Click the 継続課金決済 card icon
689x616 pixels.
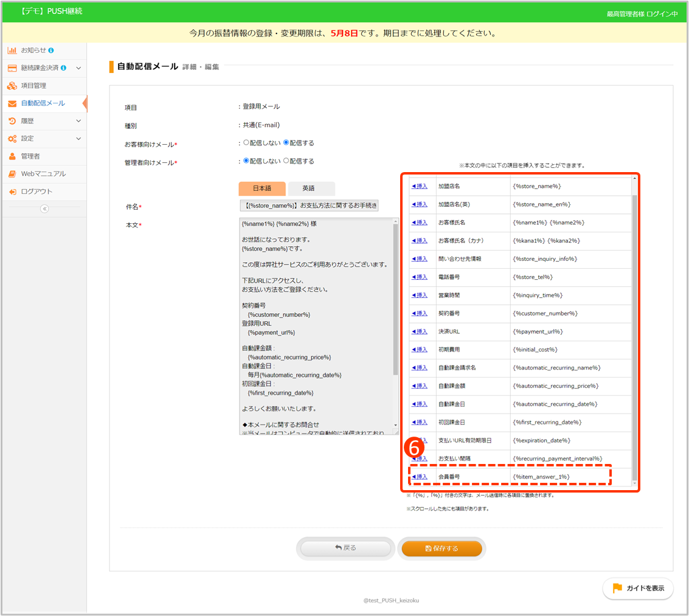coord(12,67)
